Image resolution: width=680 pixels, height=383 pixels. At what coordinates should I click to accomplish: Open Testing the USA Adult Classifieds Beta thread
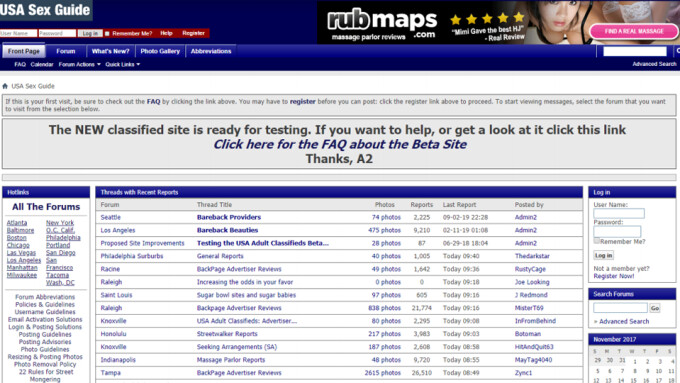pos(263,243)
